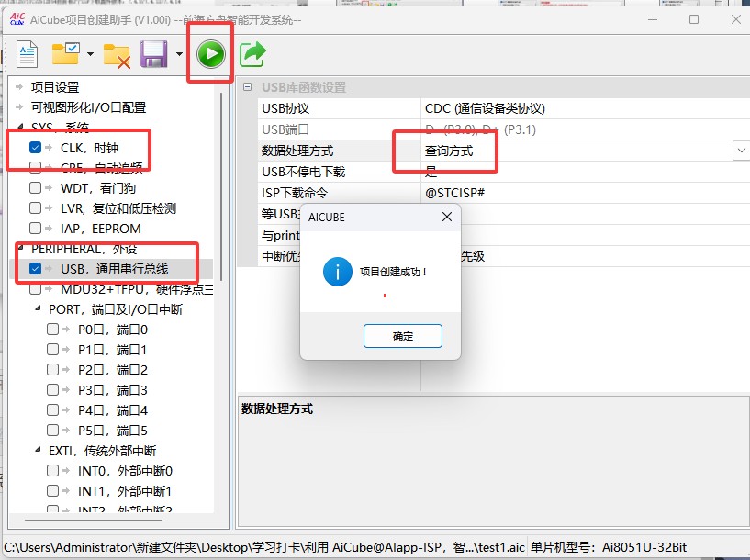This screenshot has width=750, height=560.
Task: Click CDC (通信设备类协议) value
Action: (485, 108)
